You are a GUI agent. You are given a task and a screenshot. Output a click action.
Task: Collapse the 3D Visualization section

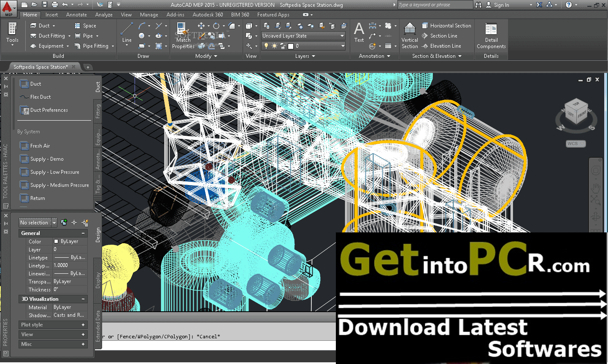pyautogui.click(x=83, y=299)
